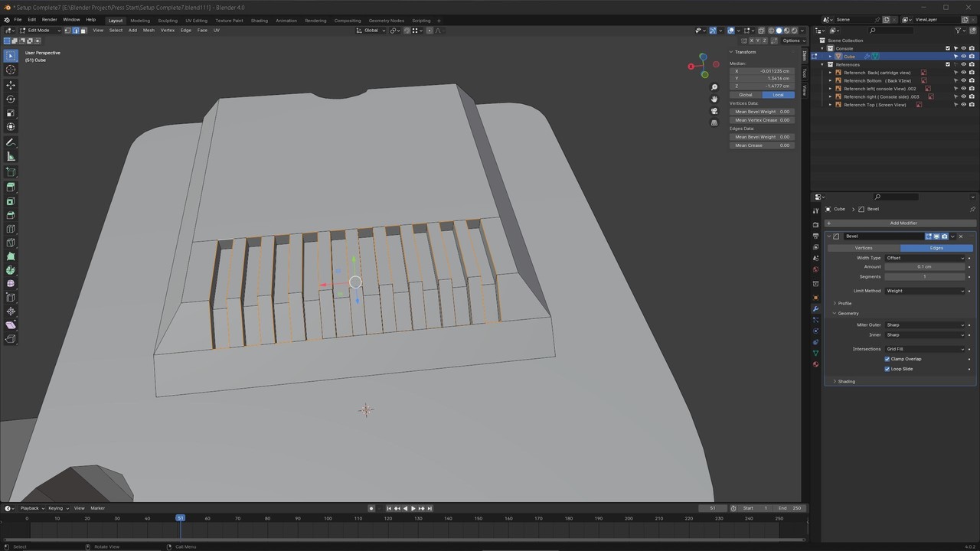This screenshot has width=980, height=551.
Task: Switch viewport to wireframe shading mode
Action: (x=772, y=31)
